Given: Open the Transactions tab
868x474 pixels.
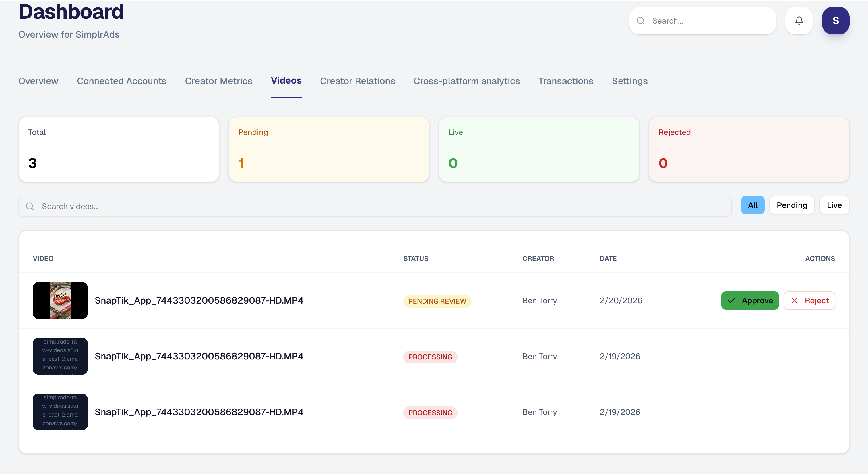Looking at the screenshot, I should (x=565, y=81).
